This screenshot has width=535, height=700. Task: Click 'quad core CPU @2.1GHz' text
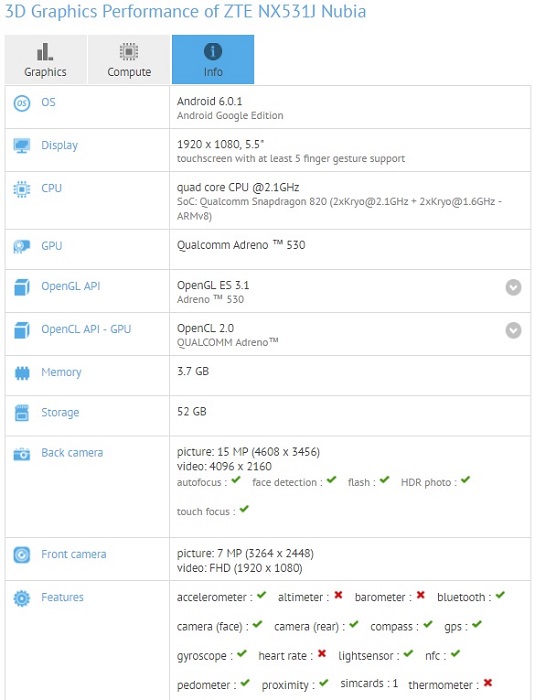pos(238,188)
